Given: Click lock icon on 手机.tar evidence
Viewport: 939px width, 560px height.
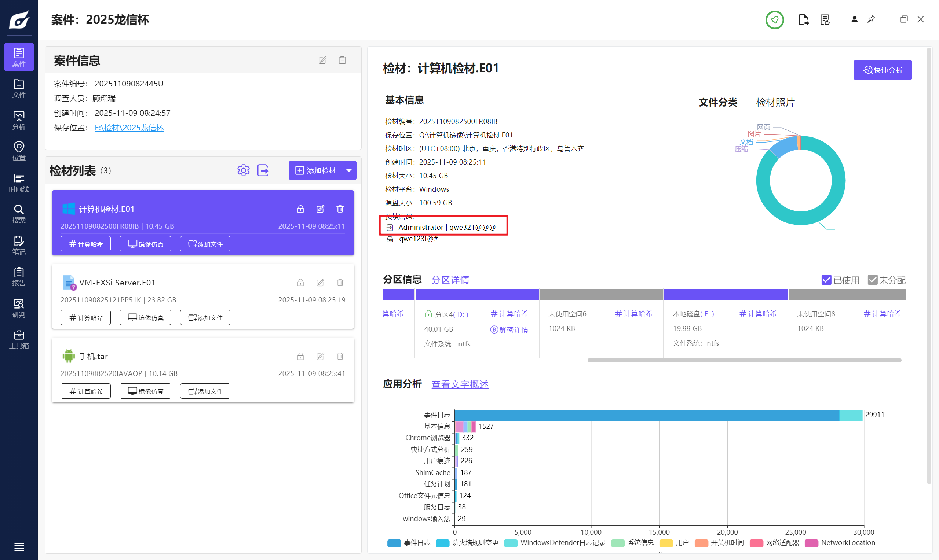Looking at the screenshot, I should (300, 356).
